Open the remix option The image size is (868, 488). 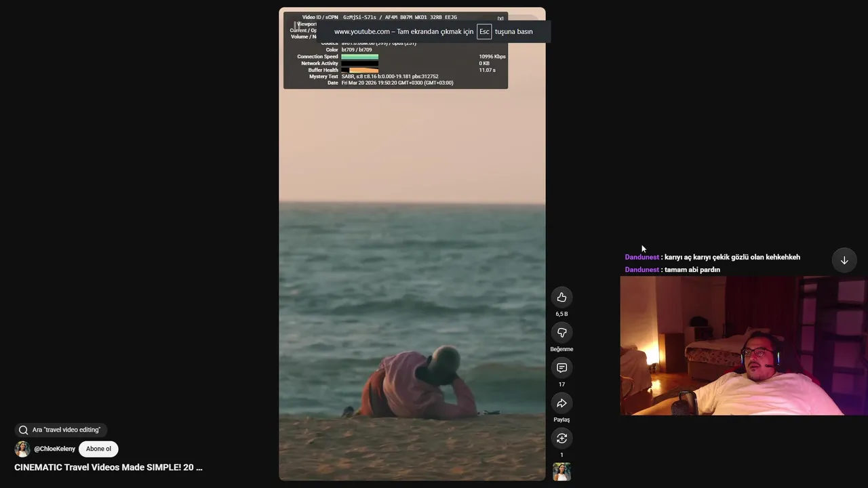pyautogui.click(x=561, y=439)
